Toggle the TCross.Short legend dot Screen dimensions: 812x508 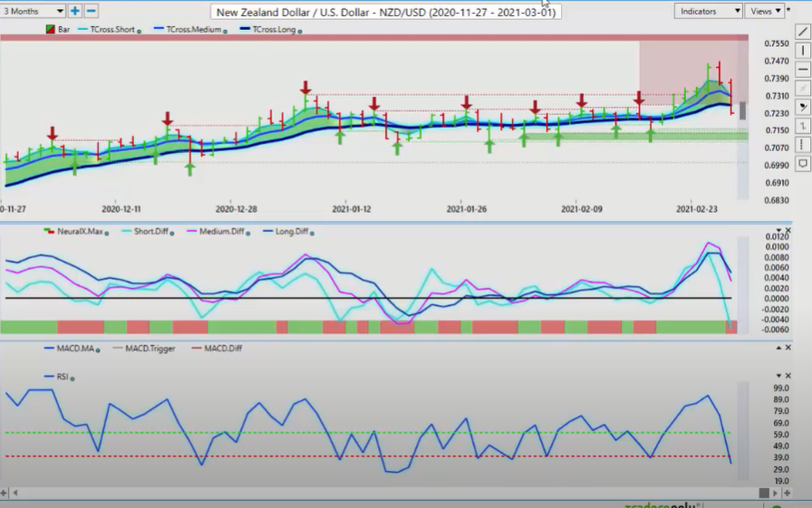139,31
